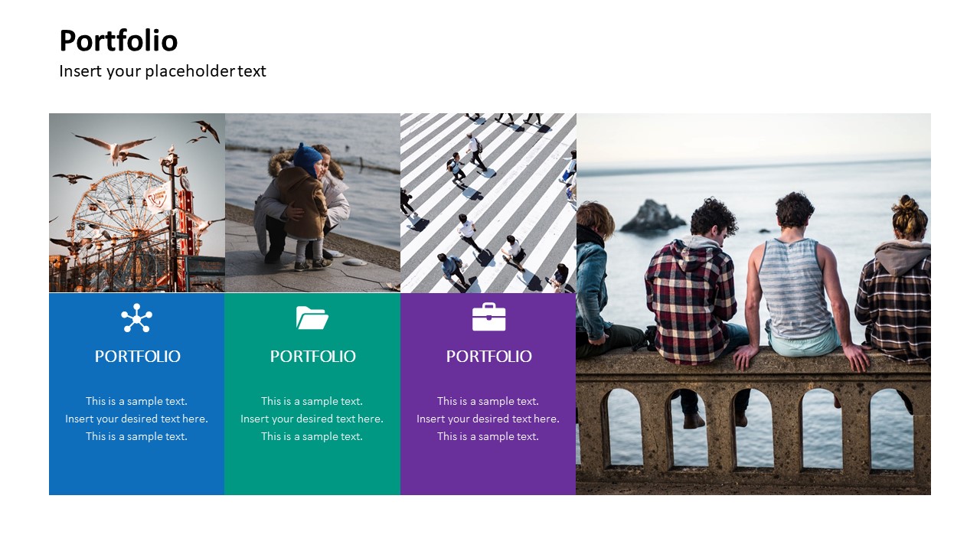
Task: Select the sample text paragraph on the blue card
Action: (136, 419)
